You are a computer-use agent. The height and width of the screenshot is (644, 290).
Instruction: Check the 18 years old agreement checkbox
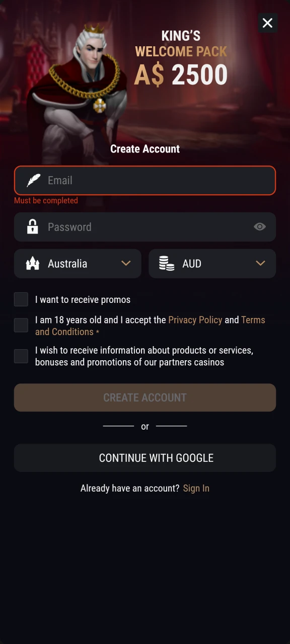coord(21,325)
